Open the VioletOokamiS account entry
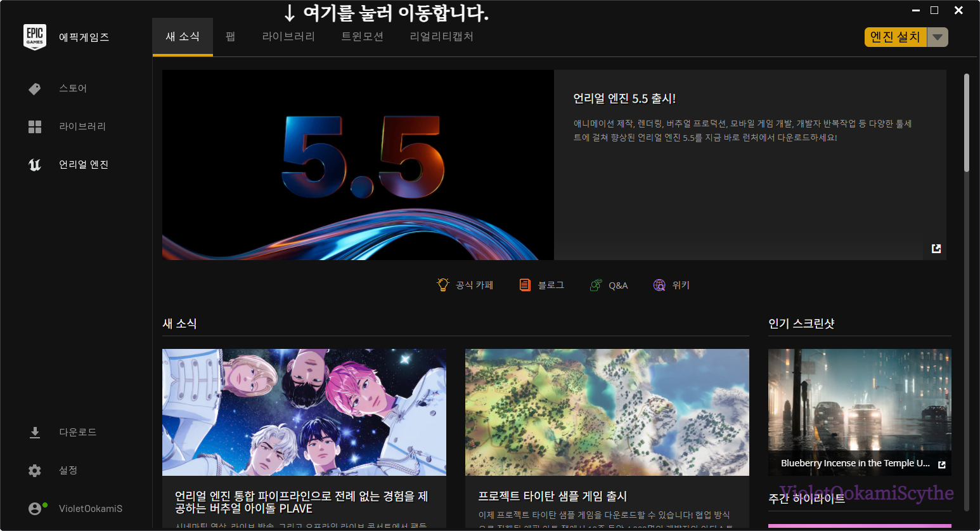Viewport: 980px width, 531px height. click(x=91, y=509)
